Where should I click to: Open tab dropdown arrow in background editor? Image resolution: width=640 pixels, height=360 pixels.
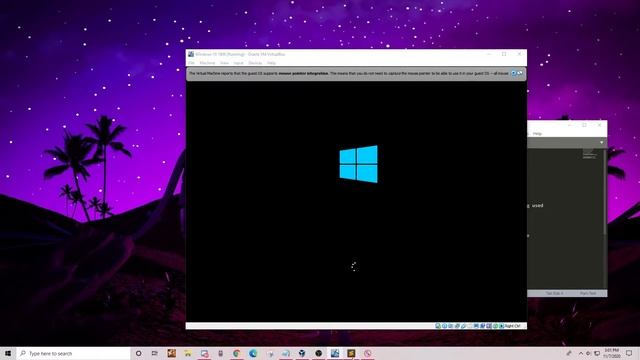[601, 142]
